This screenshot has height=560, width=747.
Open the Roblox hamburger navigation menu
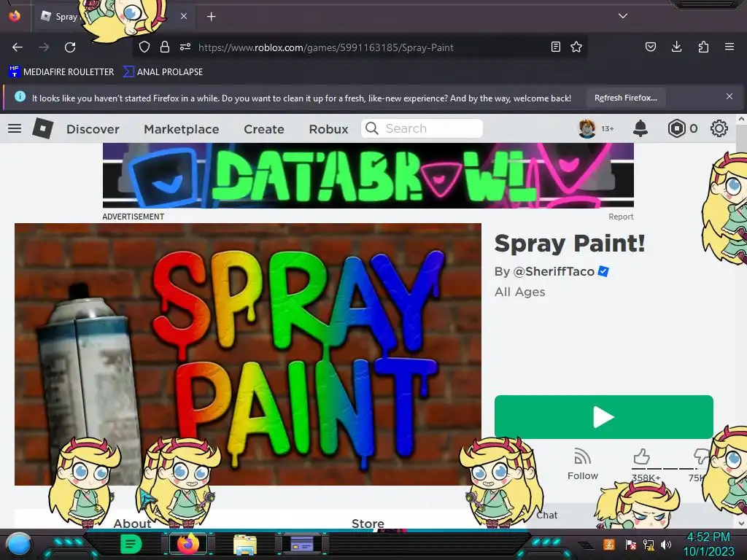[x=15, y=128]
